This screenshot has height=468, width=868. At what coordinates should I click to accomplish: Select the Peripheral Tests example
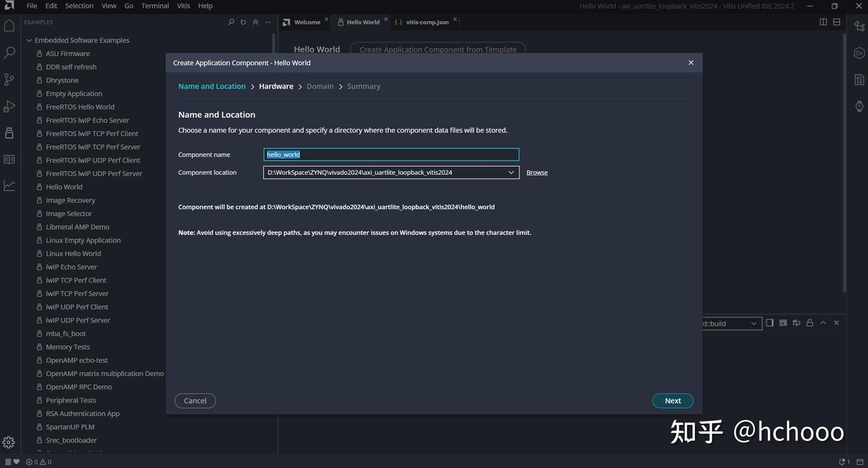pos(71,400)
